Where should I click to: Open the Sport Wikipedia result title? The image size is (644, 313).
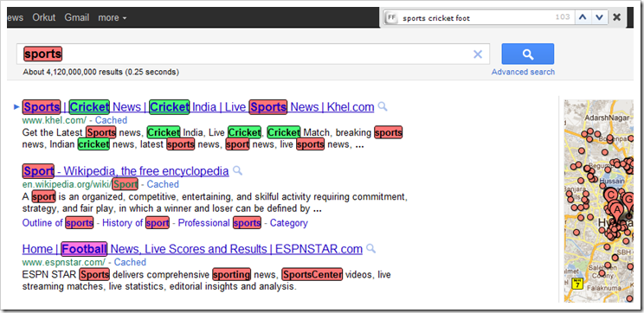click(126, 171)
